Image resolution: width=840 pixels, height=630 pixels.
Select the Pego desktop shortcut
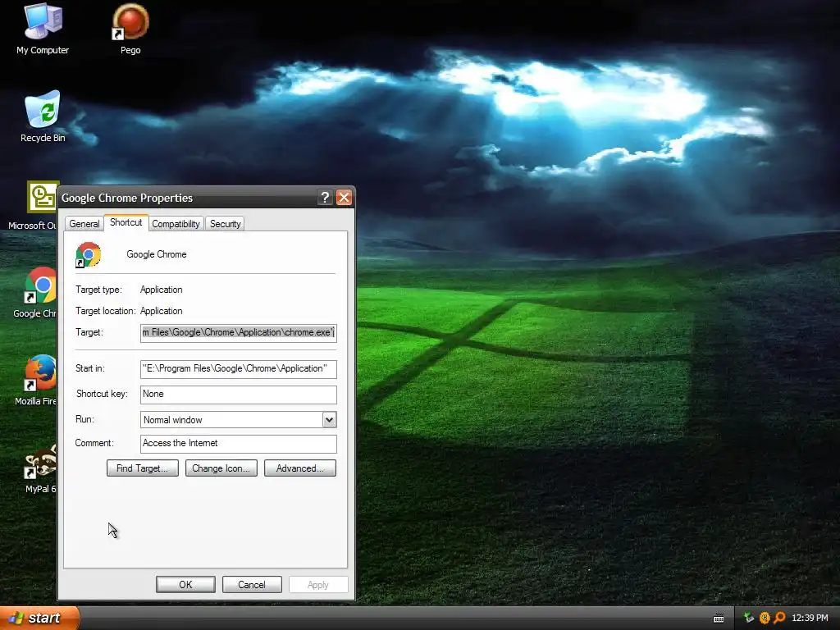pyautogui.click(x=130, y=28)
